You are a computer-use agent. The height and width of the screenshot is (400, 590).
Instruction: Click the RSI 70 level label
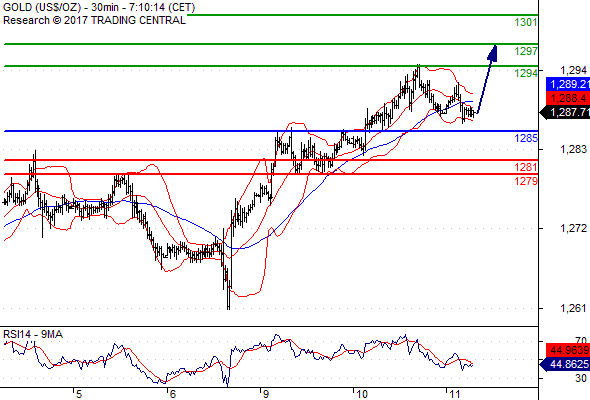click(x=581, y=341)
